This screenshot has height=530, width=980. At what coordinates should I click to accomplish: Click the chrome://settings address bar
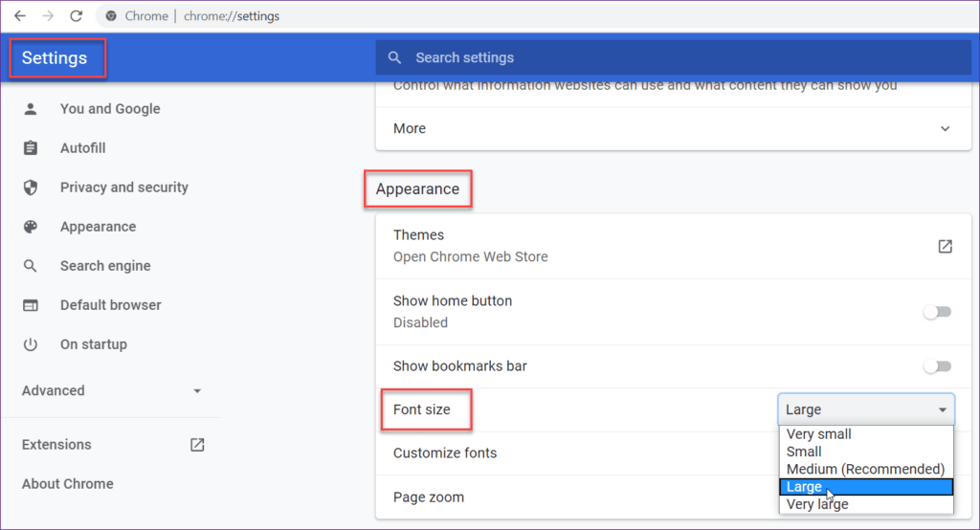pos(538,15)
